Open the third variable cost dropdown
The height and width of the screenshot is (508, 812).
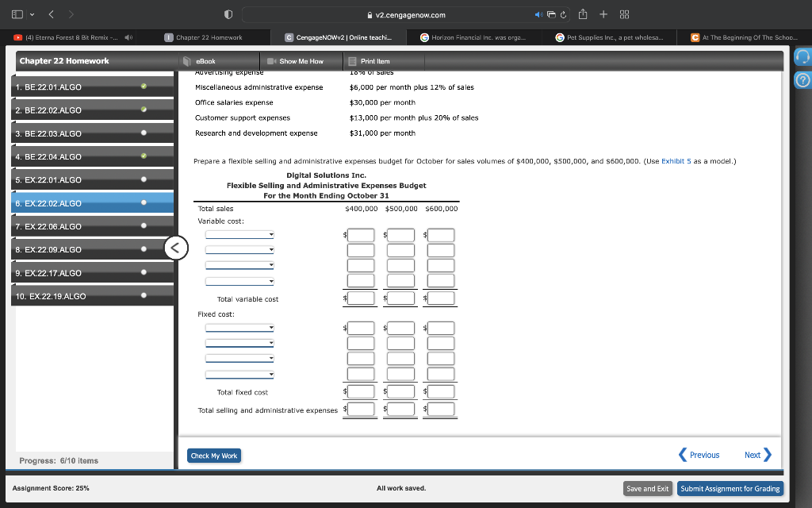(x=239, y=265)
